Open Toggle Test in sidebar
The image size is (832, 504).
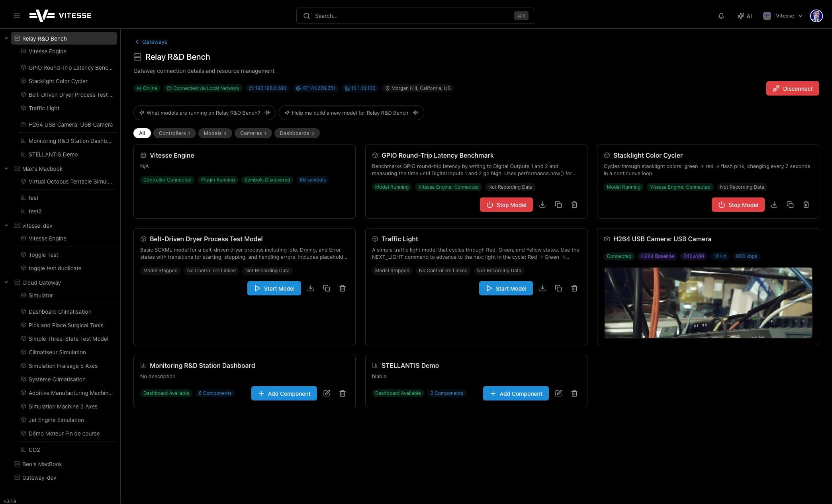(x=68, y=255)
